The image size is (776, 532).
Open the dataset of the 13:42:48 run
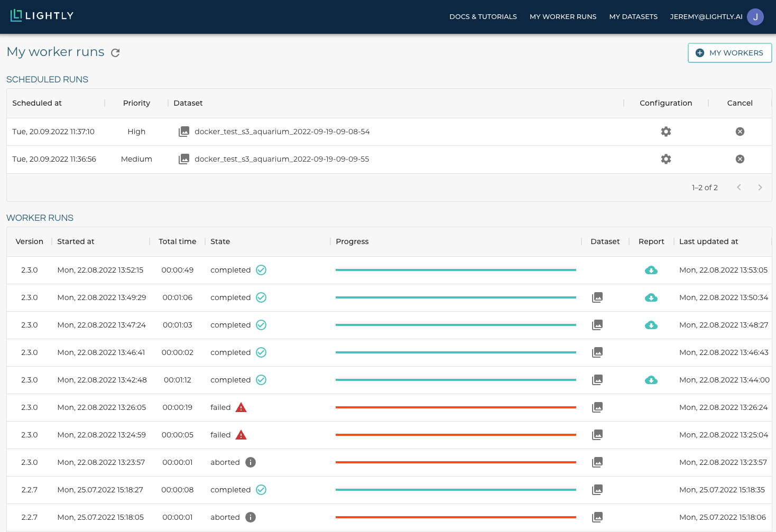[x=597, y=380]
